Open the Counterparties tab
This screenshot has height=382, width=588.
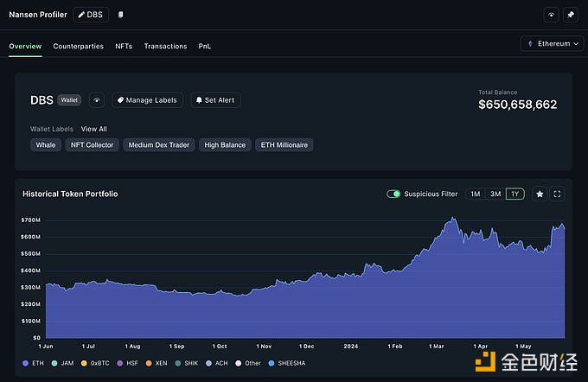tap(79, 46)
